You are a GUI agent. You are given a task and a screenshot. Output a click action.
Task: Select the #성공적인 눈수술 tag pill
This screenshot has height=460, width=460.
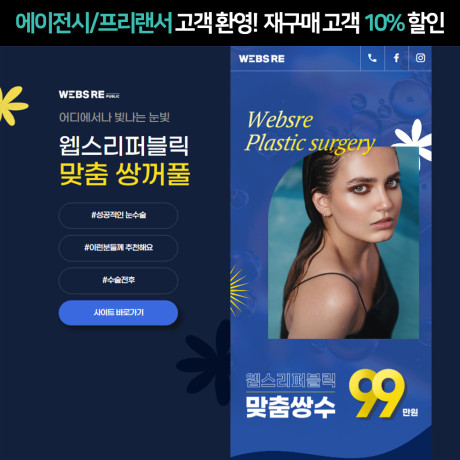(118, 215)
